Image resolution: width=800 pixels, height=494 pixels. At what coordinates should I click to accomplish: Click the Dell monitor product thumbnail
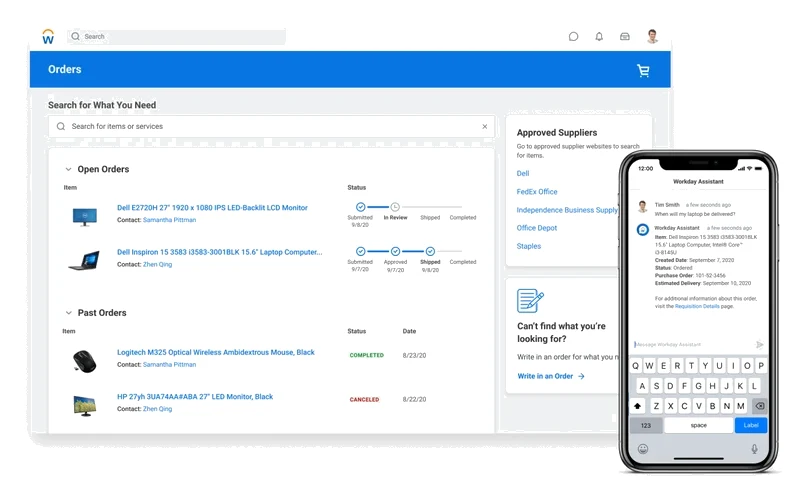[x=85, y=216]
